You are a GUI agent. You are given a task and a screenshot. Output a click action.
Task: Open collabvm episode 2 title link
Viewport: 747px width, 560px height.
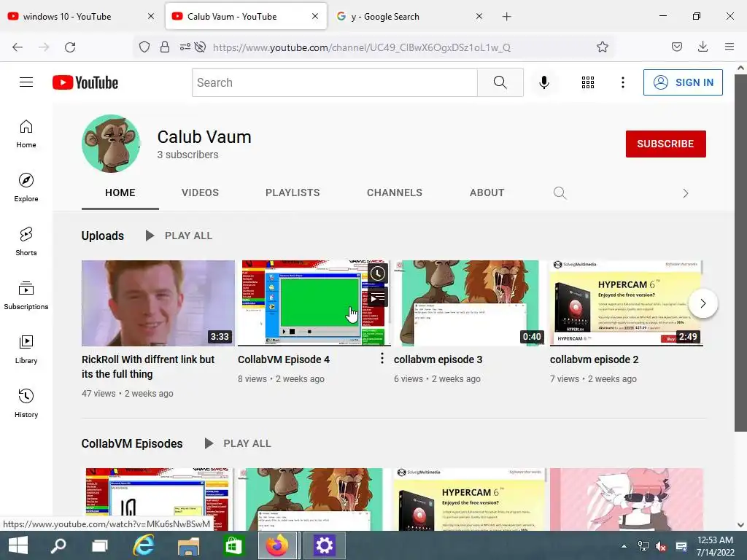(594, 359)
